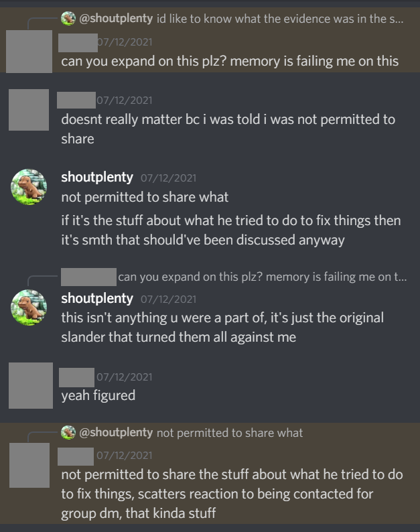The width and height of the screenshot is (420, 532).
Task: Click the gray avatar beside the topmost message
Action: click(29, 51)
